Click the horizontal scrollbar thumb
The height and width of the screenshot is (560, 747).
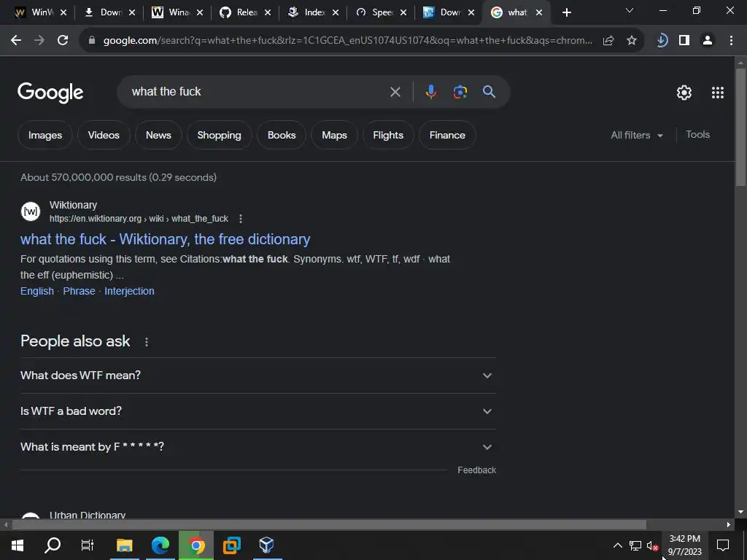point(330,525)
